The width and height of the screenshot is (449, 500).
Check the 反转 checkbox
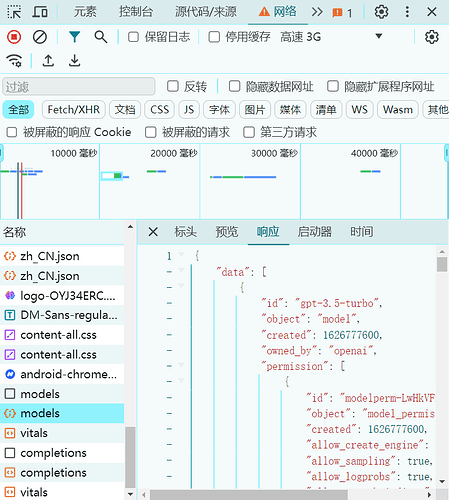[x=173, y=86]
